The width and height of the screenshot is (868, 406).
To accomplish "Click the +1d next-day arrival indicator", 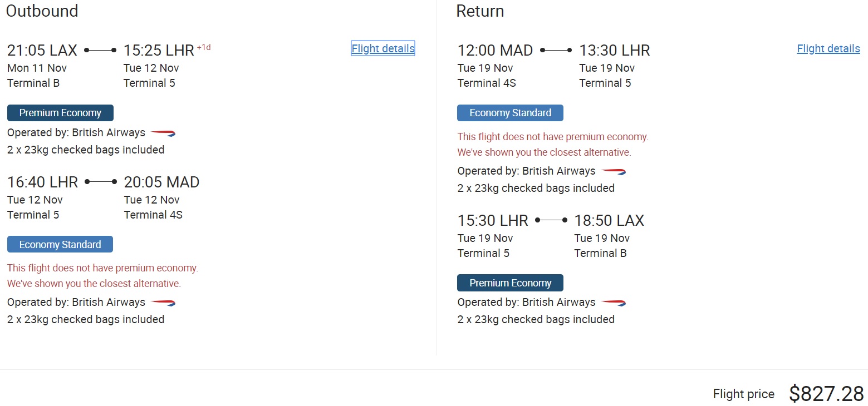I will 204,47.
